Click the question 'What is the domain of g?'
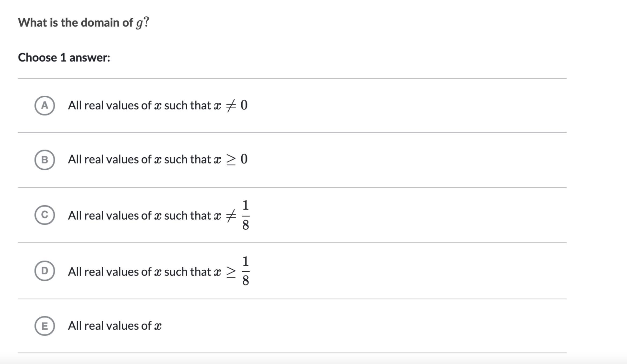The height and width of the screenshot is (364, 627). 83,23
